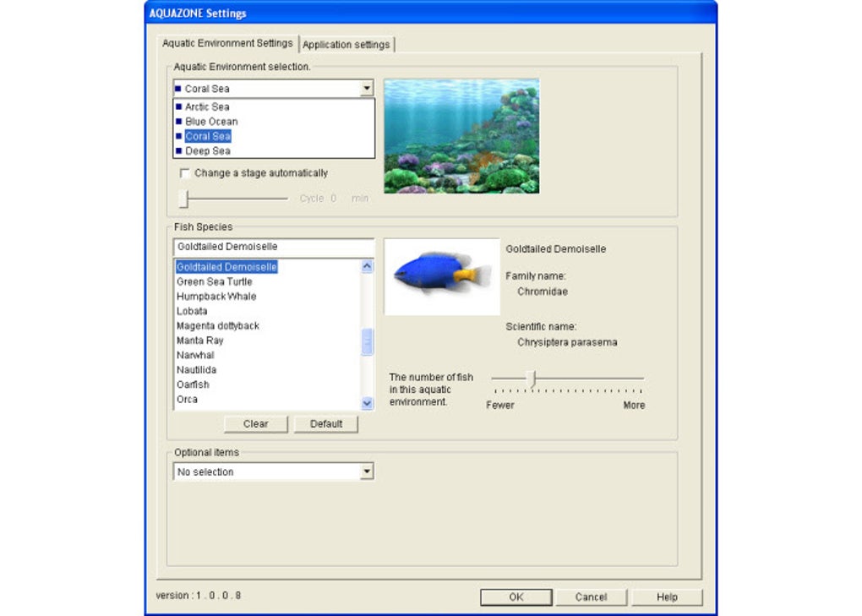
Task: Click the Goldtailed Demoiselle species text field
Action: point(274,247)
